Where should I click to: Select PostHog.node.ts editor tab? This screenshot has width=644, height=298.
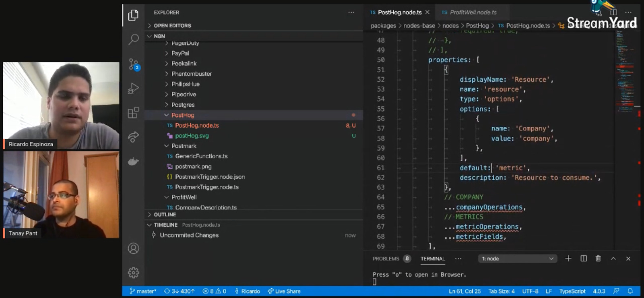pos(400,12)
